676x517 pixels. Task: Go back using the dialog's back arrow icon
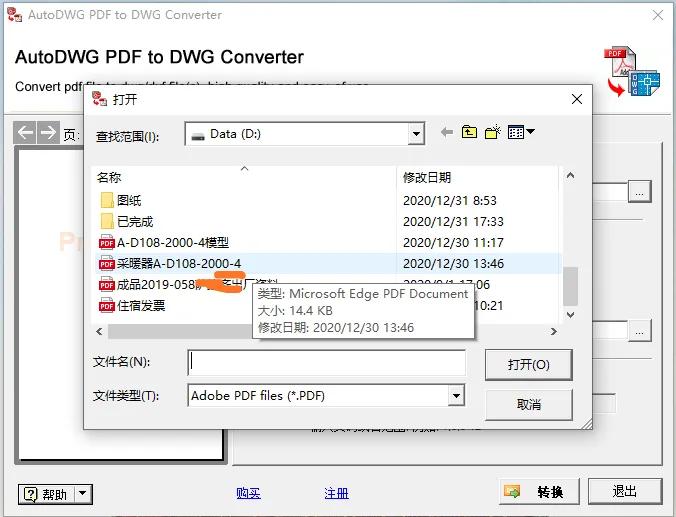pos(447,132)
